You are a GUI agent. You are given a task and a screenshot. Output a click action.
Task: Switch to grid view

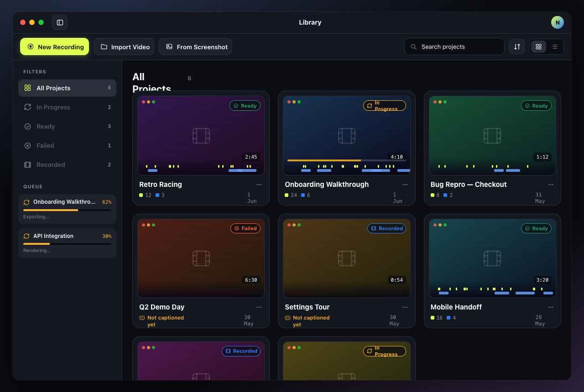tap(538, 46)
